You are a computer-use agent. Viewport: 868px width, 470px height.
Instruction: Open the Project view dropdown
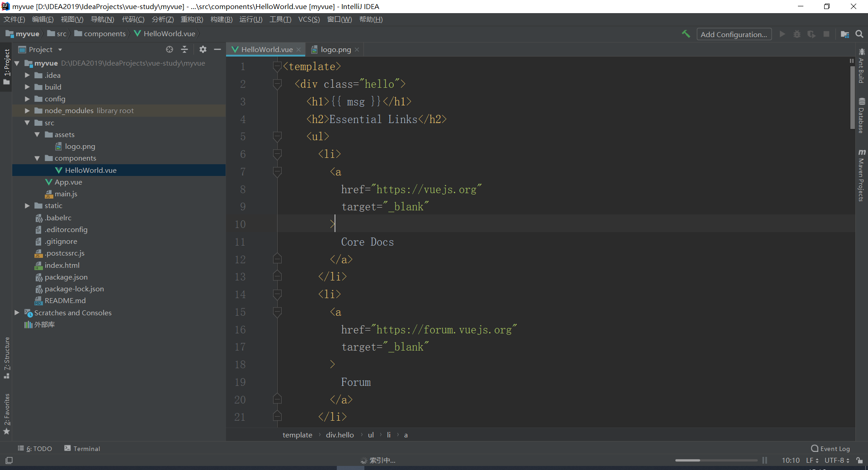point(60,50)
